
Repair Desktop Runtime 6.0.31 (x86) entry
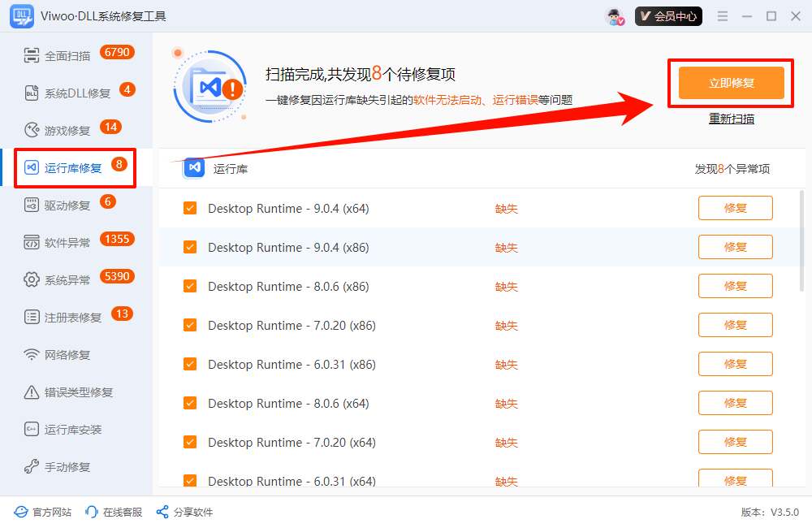[x=735, y=364]
